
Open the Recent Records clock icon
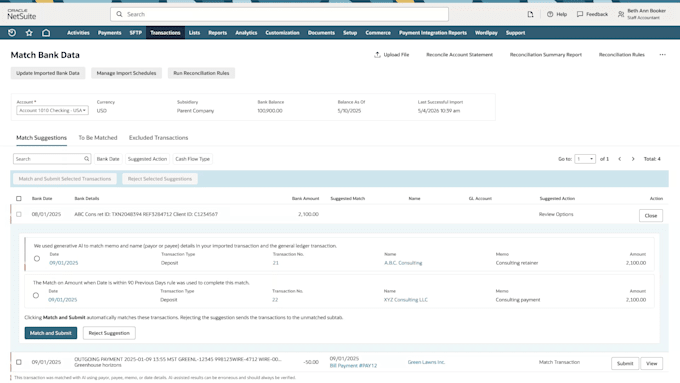(12, 33)
